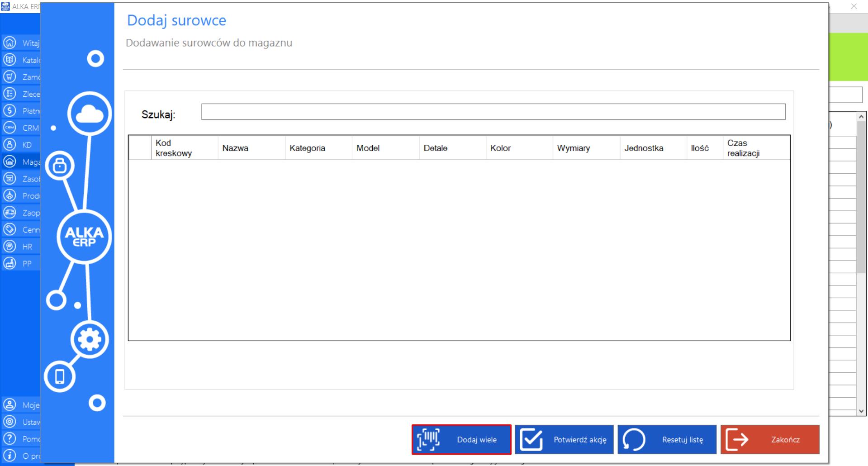Click the Płatności dollar sidebar icon

pos(9,111)
